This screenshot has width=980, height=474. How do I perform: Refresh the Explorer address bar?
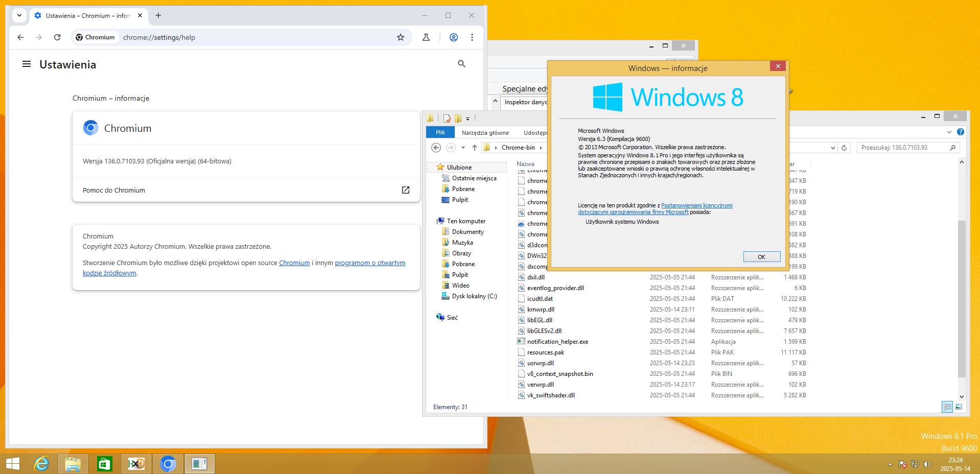click(x=844, y=148)
